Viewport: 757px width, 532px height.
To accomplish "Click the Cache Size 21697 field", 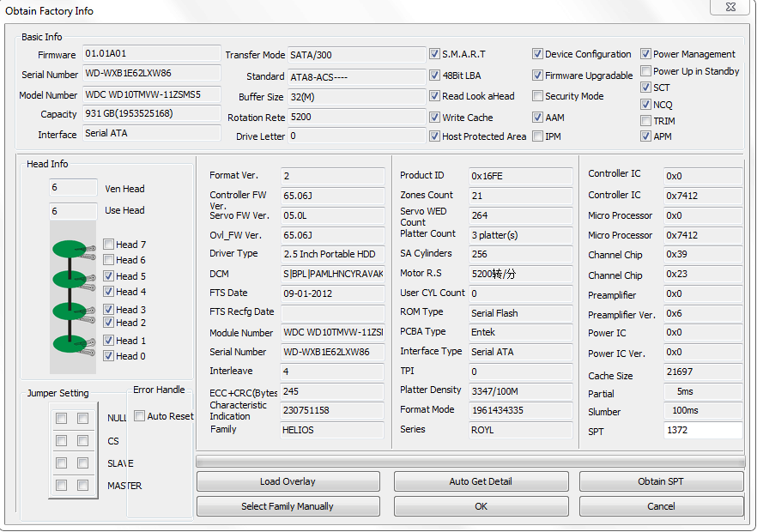I will point(703,372).
